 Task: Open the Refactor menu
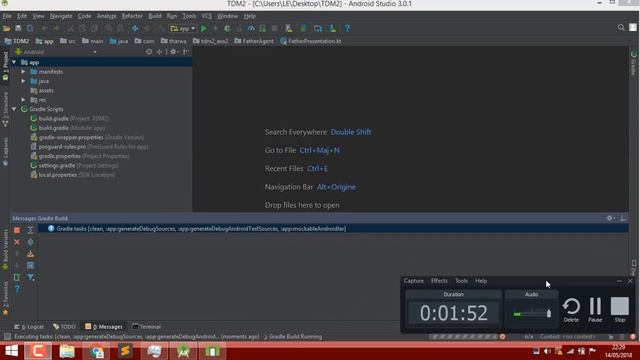pyautogui.click(x=132, y=16)
